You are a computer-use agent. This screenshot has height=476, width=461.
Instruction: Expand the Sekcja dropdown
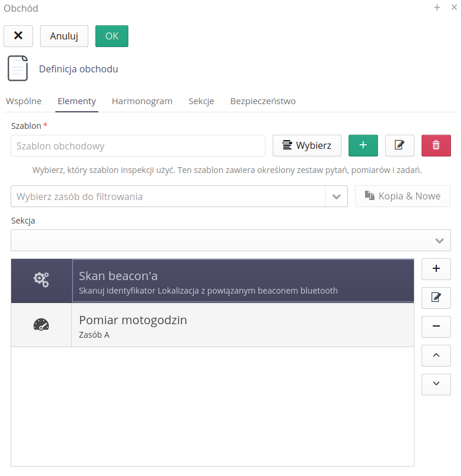click(x=439, y=241)
